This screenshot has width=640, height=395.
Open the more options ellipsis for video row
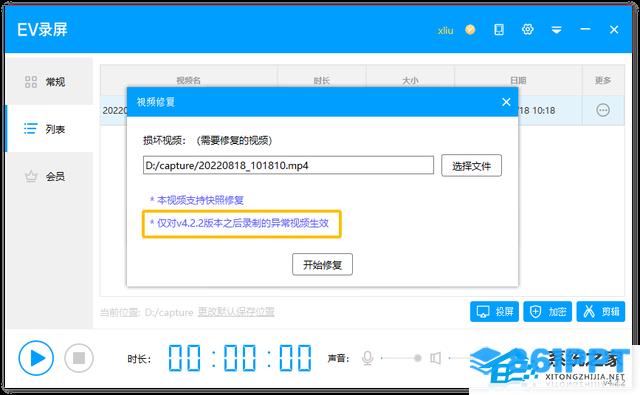(603, 110)
